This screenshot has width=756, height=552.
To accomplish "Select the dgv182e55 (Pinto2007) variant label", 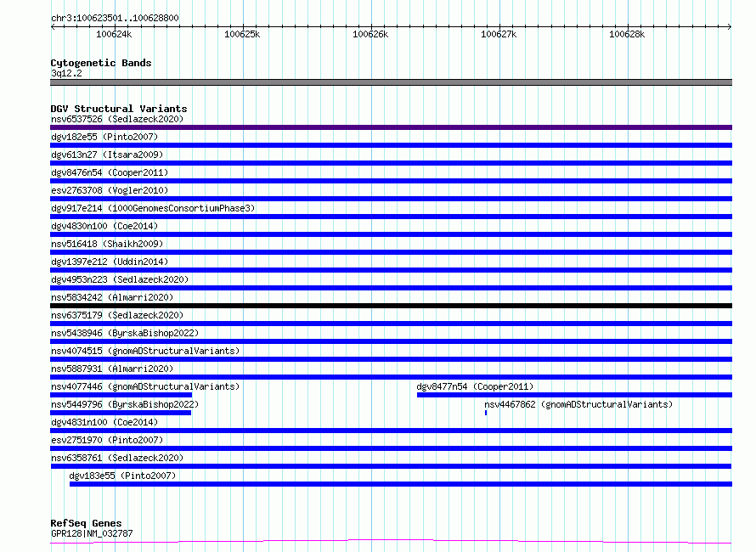I will click(104, 137).
